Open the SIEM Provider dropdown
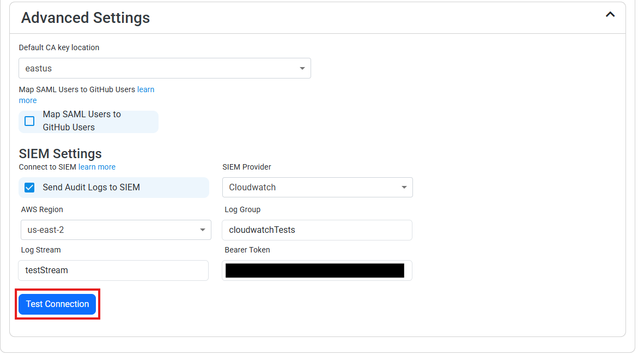The width and height of the screenshot is (644, 355). tap(318, 187)
